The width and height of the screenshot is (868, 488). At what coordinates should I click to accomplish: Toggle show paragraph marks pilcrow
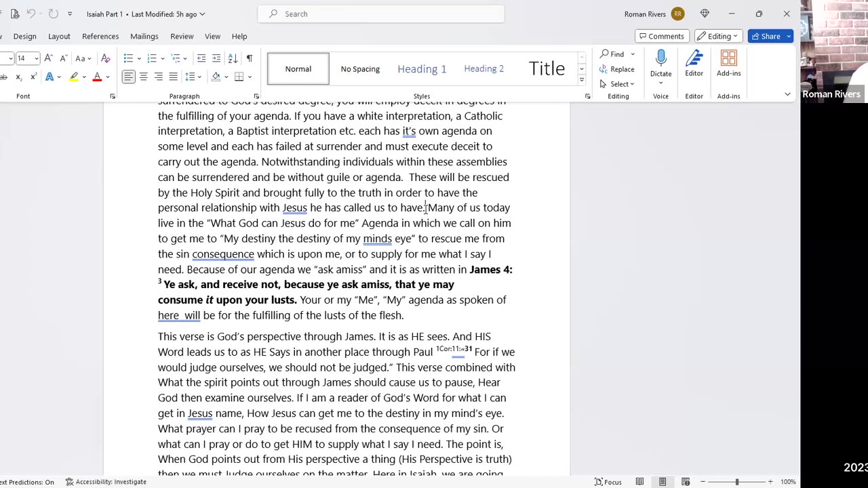click(250, 58)
